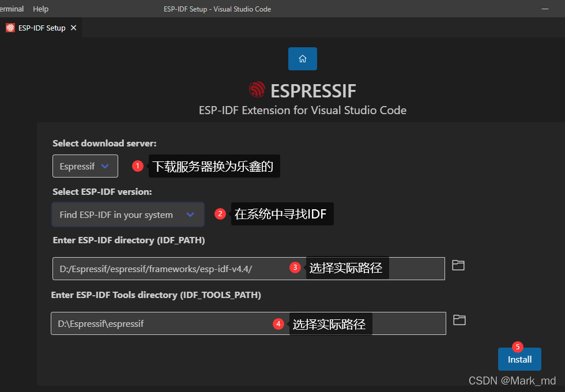Click the IDF_PATH directory input field
565x392 pixels.
coord(248,269)
